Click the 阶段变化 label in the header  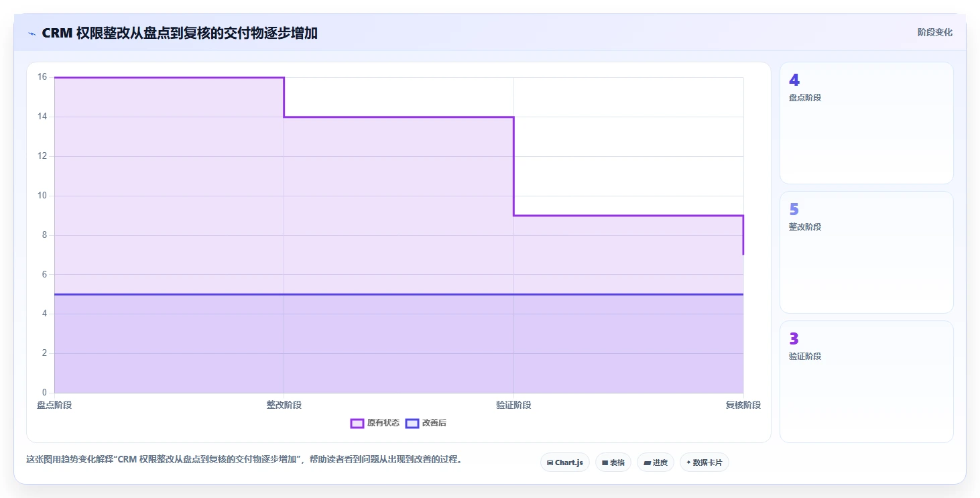[935, 32]
